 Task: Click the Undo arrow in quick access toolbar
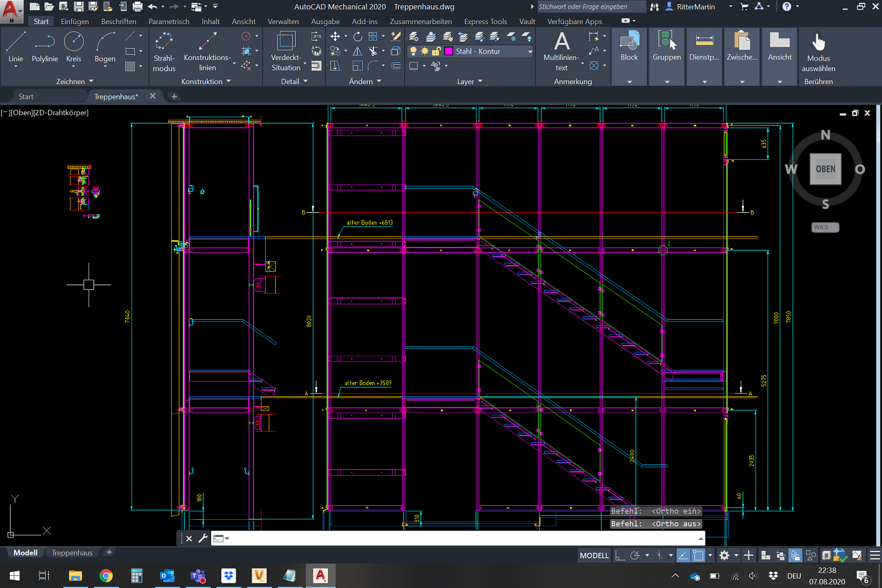(x=152, y=6)
